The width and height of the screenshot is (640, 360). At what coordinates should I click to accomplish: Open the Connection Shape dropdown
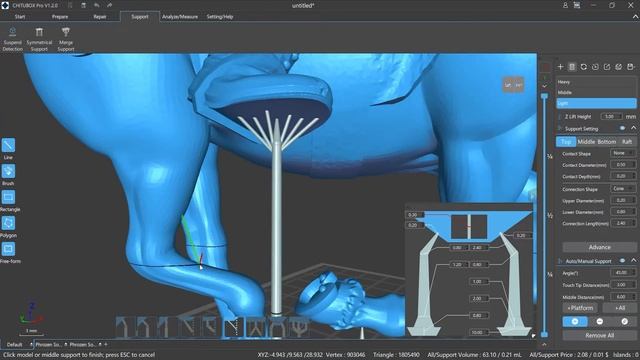click(x=622, y=189)
